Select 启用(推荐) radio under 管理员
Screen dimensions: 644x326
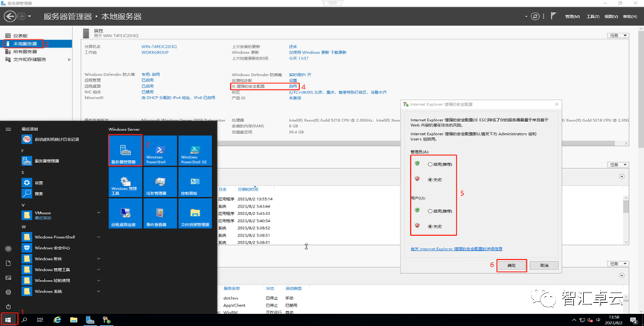(430, 164)
